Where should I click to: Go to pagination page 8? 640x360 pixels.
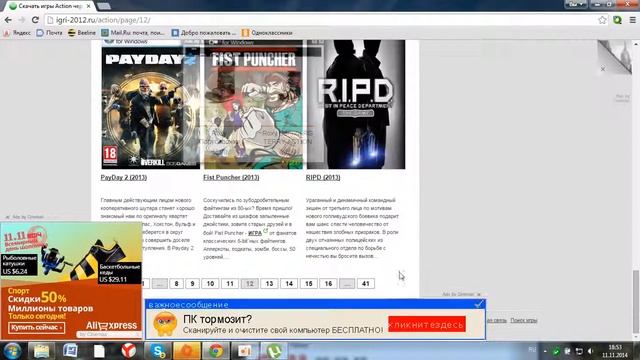coord(176,284)
